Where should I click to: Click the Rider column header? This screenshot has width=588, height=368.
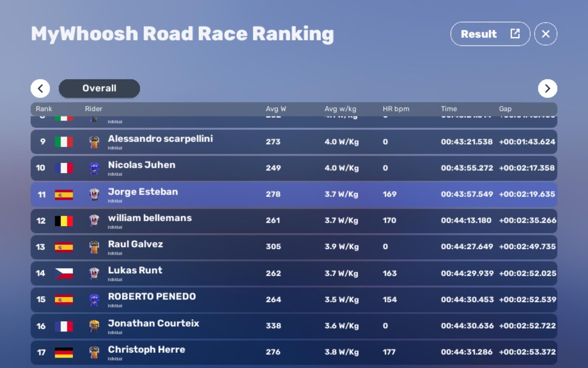[x=93, y=109]
